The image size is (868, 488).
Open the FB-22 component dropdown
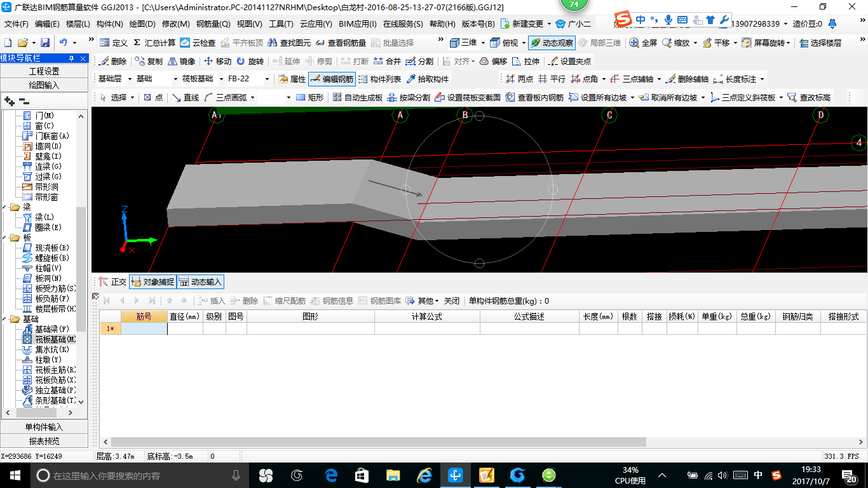tap(267, 79)
